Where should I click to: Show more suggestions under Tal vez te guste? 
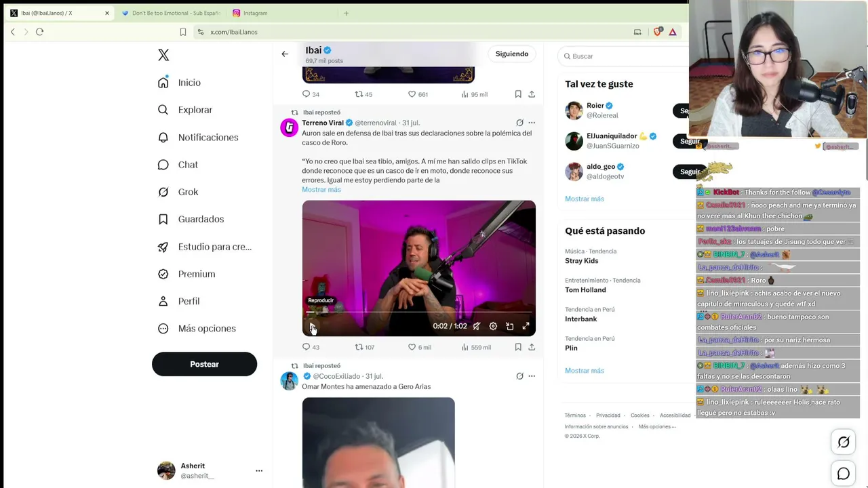pyautogui.click(x=585, y=199)
